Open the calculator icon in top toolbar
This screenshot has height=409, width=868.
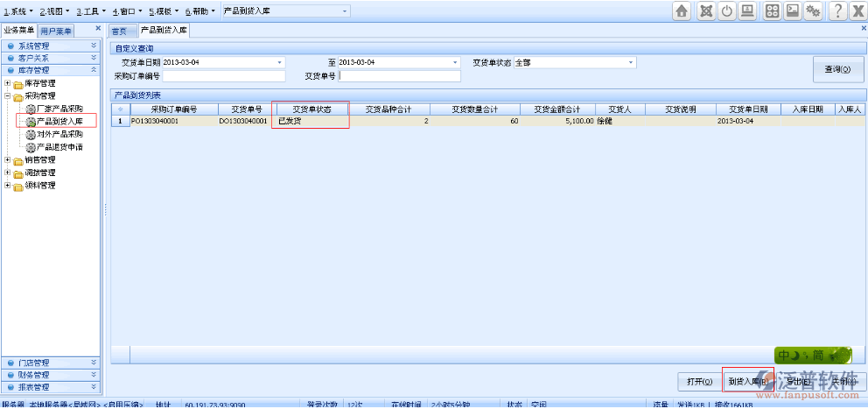coord(773,11)
